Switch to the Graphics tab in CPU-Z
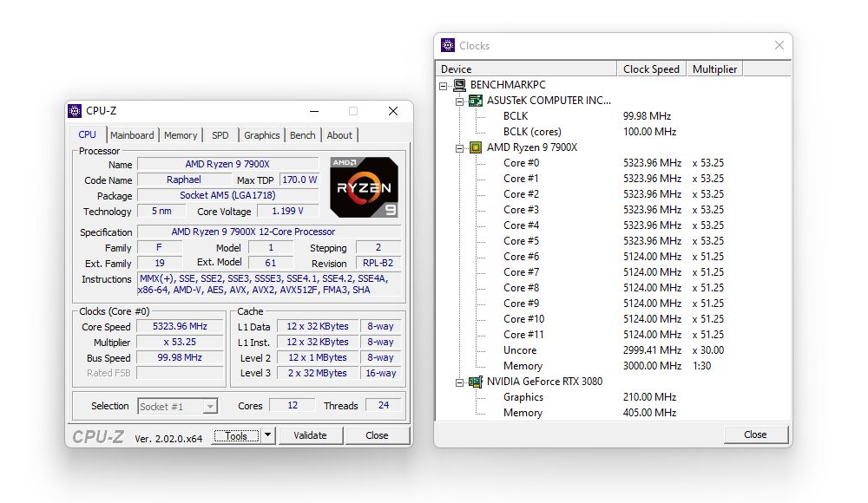Viewport: 868px width, 503px height. pos(262,135)
